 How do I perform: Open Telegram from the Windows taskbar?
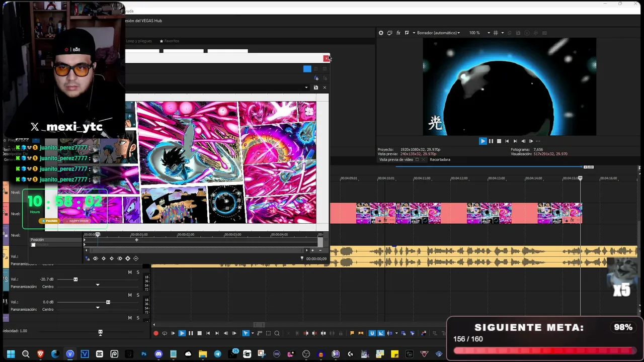point(217,354)
